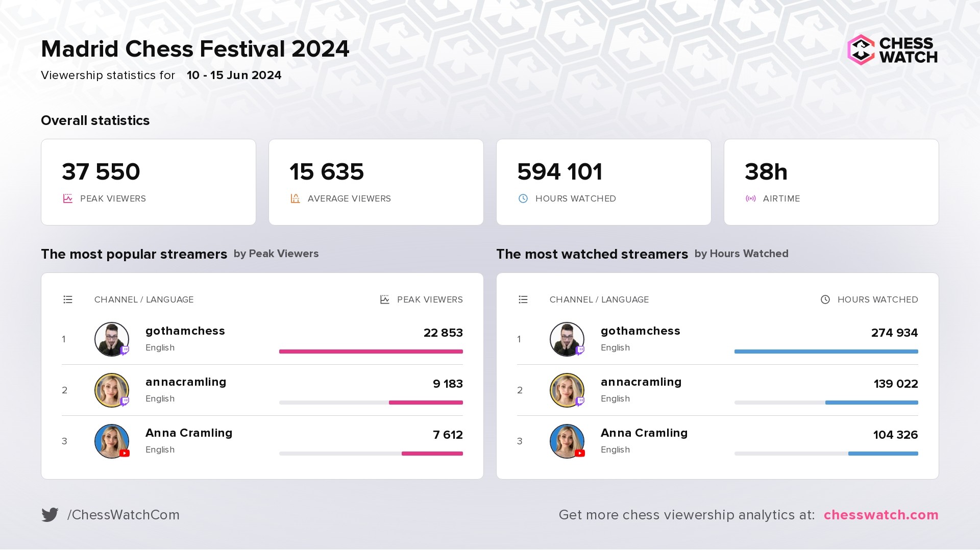Click the AVERAGE VIEWERS label

click(349, 198)
